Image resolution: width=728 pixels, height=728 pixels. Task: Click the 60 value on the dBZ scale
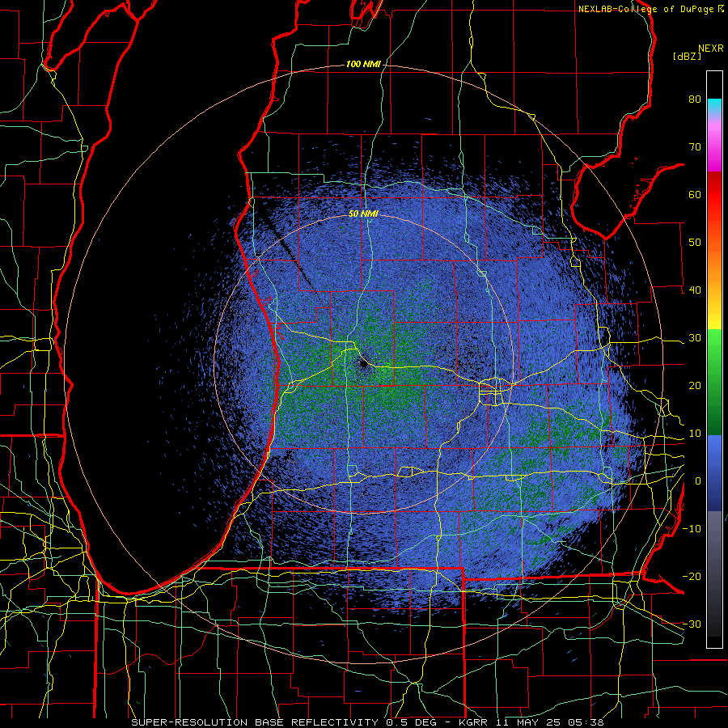point(695,194)
